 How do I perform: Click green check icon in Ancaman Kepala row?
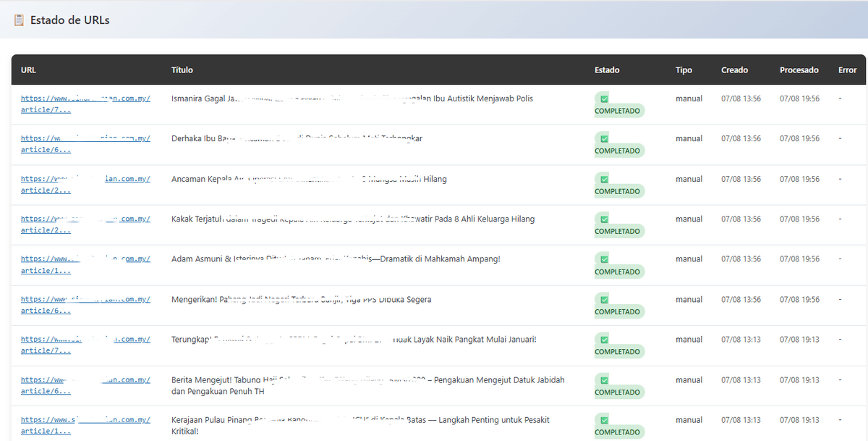point(604,179)
